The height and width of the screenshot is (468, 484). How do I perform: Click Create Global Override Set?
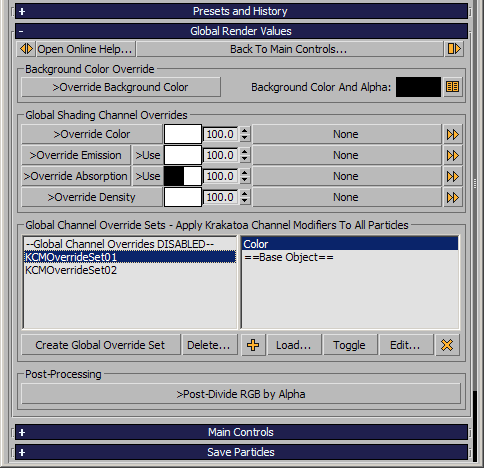click(101, 345)
